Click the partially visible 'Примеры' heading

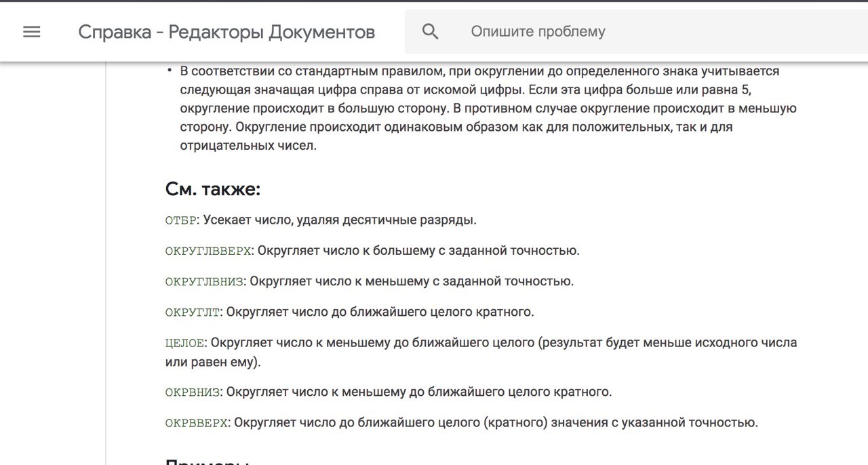[x=208, y=461]
